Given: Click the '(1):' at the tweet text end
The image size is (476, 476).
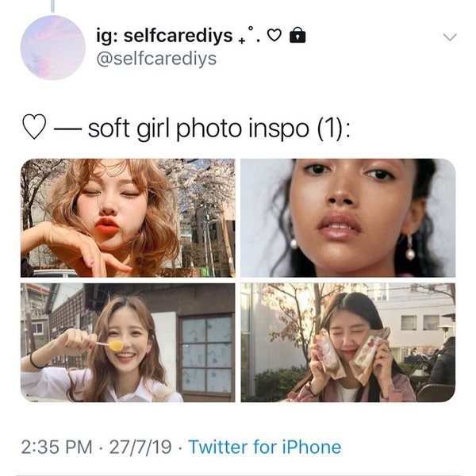Looking at the screenshot, I should point(331,129).
